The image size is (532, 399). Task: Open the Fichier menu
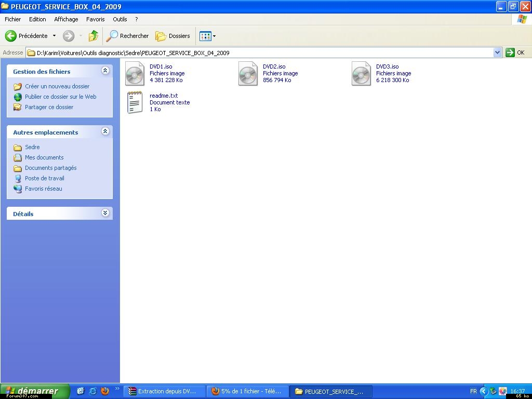(13, 19)
